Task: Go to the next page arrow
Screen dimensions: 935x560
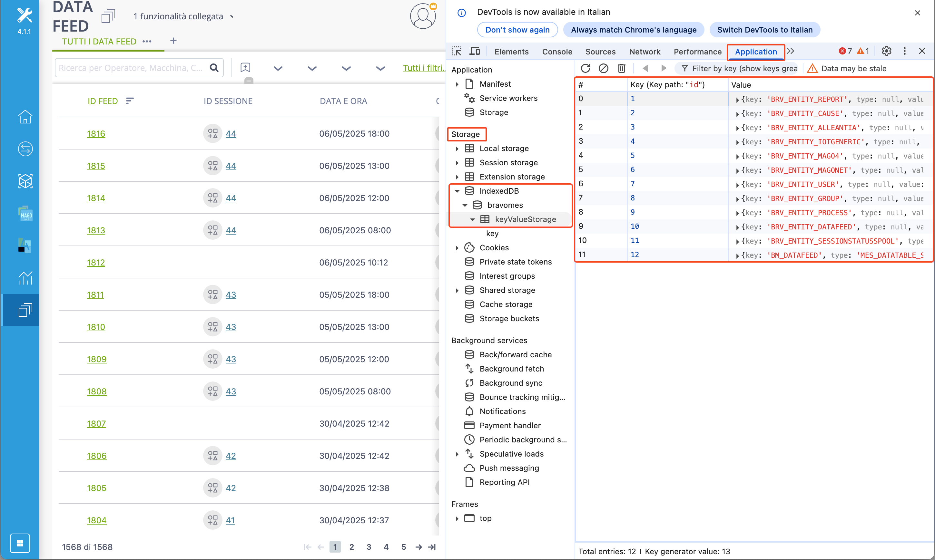Action: (418, 547)
